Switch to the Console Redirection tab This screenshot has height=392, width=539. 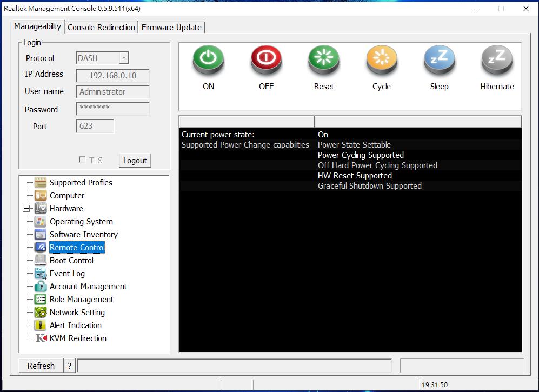pos(101,28)
